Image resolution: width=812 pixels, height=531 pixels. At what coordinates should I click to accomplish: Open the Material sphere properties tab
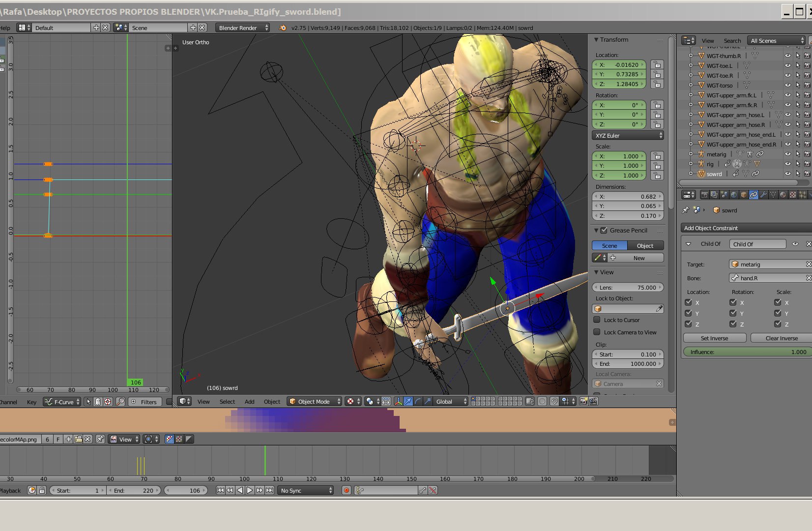783,195
